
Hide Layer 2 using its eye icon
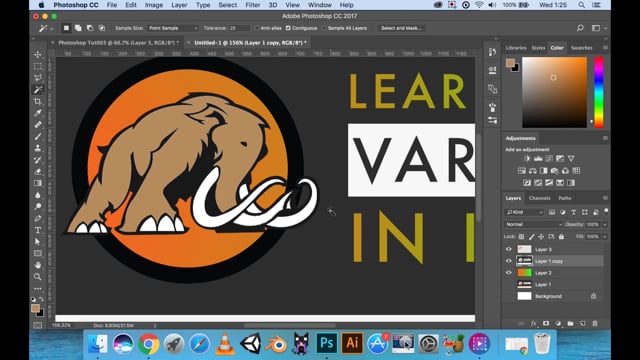pos(509,273)
